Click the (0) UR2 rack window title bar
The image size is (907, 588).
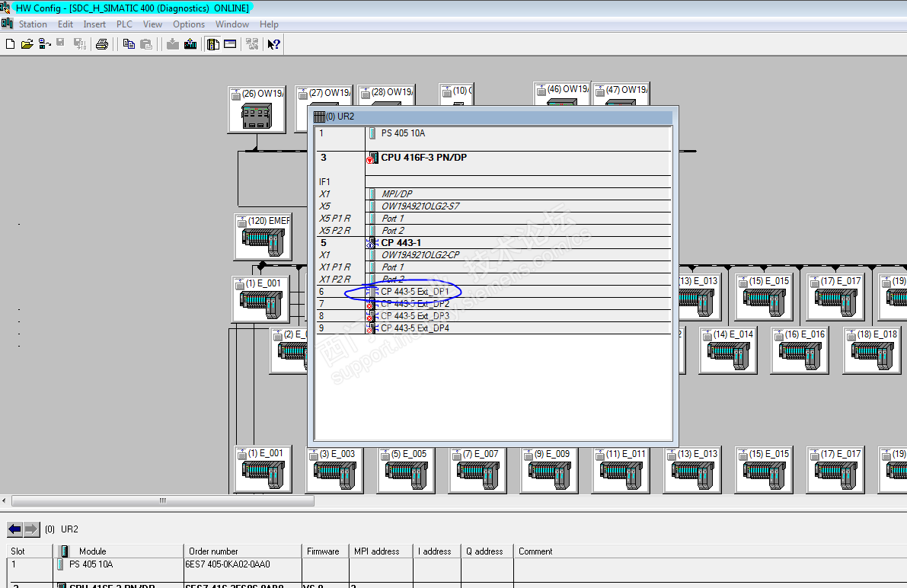pyautogui.click(x=493, y=117)
